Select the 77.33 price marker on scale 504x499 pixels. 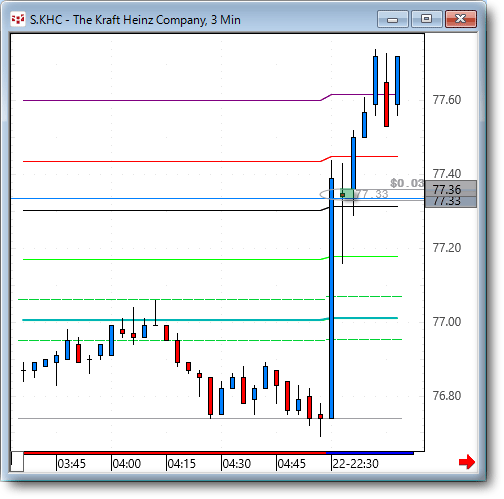[x=451, y=202]
